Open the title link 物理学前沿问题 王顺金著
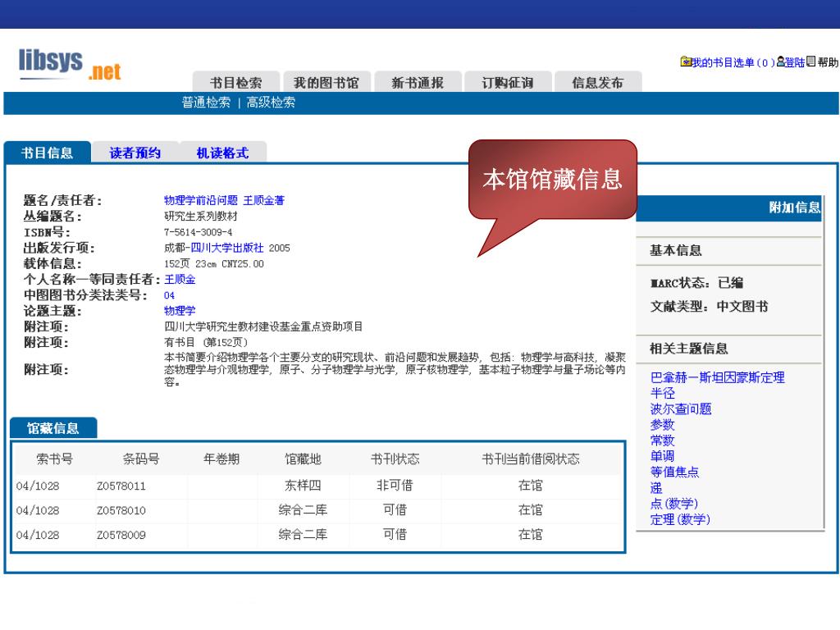 (224, 200)
